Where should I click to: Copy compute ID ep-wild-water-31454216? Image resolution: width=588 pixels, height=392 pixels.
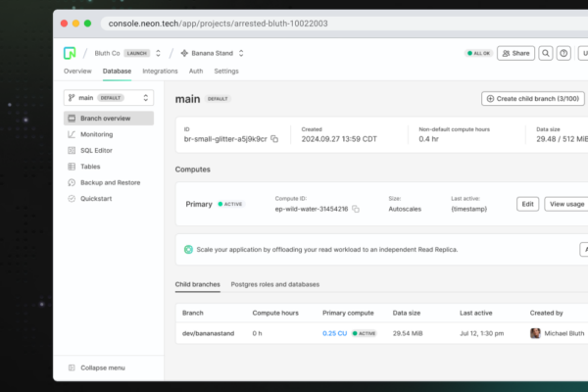point(356,209)
